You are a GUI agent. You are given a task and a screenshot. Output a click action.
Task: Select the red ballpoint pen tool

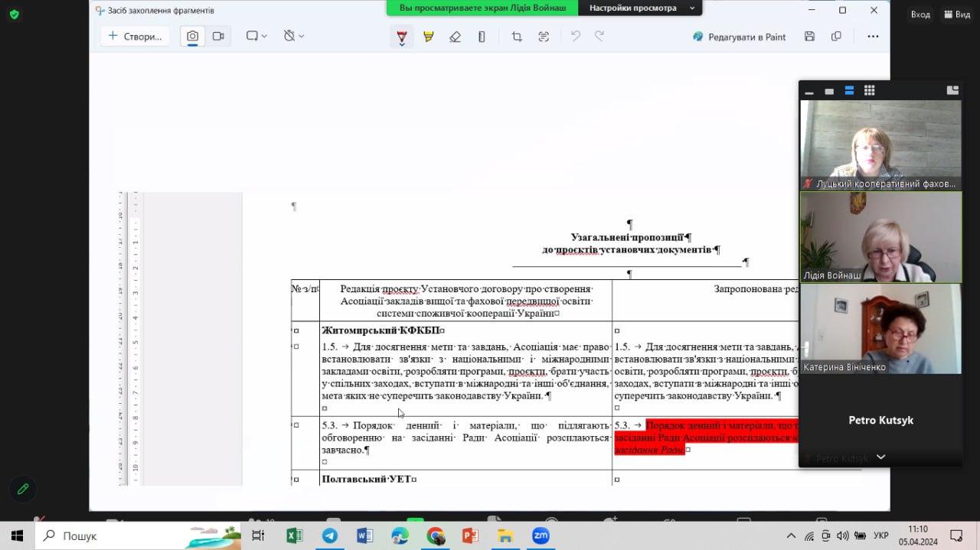click(401, 36)
